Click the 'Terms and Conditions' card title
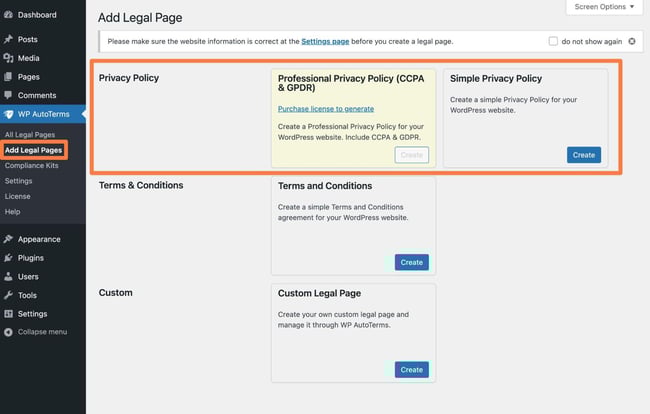This screenshot has width=650, height=414. point(325,186)
